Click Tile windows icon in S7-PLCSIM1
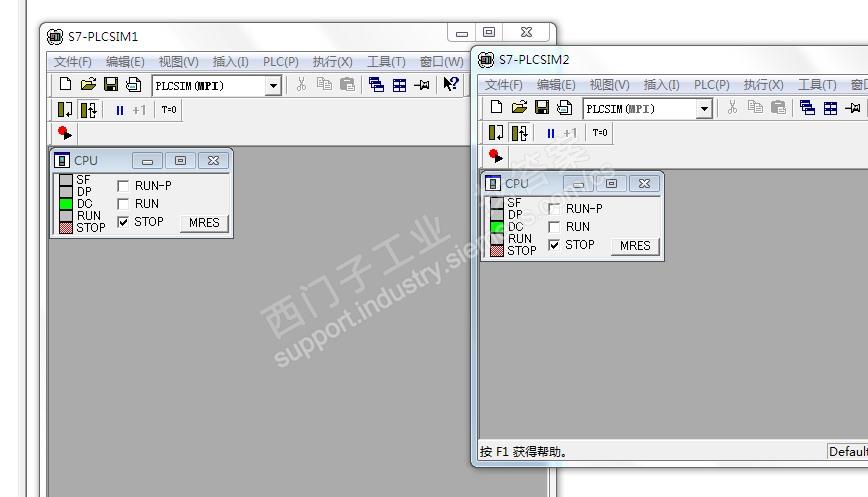 point(399,85)
